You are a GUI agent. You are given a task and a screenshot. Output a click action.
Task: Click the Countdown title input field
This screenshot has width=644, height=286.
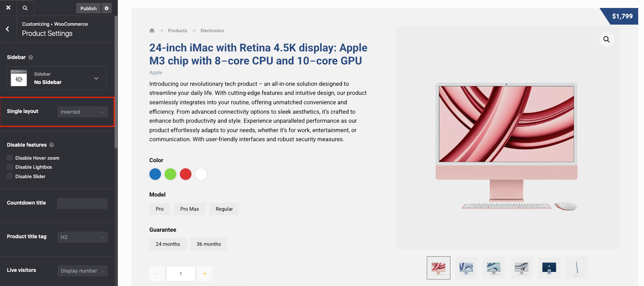click(x=82, y=203)
